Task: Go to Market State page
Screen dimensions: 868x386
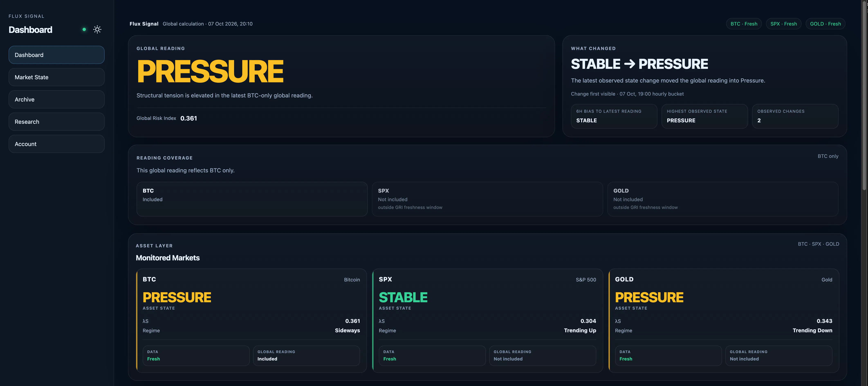Action: pos(57,77)
